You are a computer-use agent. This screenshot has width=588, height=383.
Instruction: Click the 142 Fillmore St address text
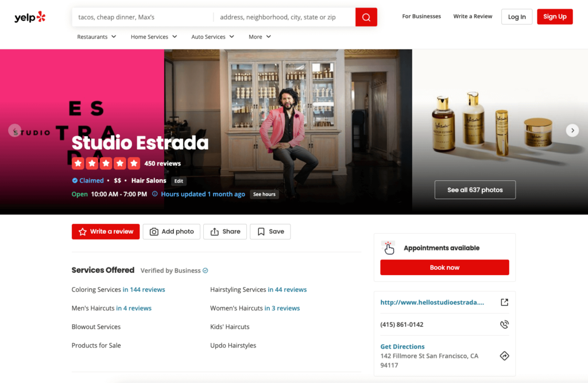(430, 361)
